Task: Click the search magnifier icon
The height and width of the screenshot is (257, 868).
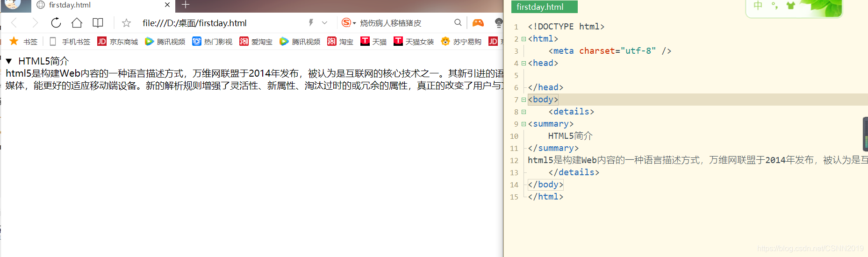Action: pyautogui.click(x=458, y=22)
